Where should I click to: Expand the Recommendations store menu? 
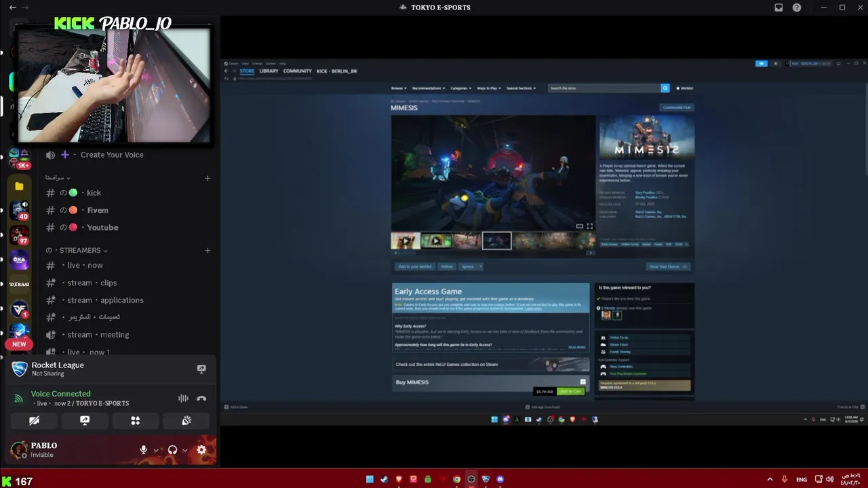[x=429, y=88]
